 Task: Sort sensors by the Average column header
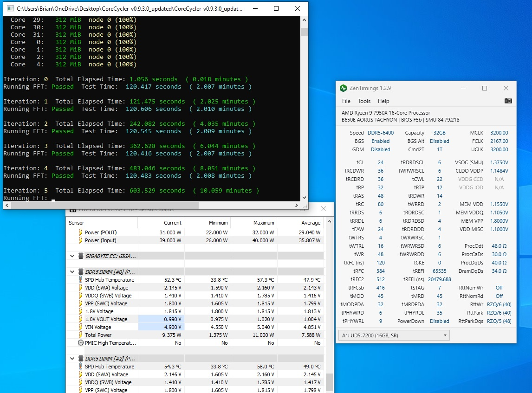[x=300, y=223]
